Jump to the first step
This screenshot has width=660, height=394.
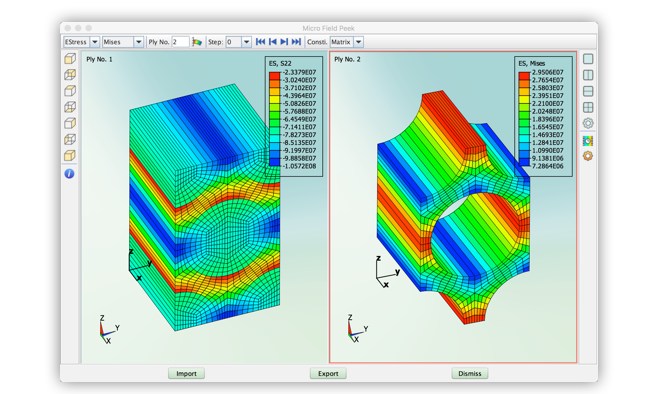pos(261,42)
